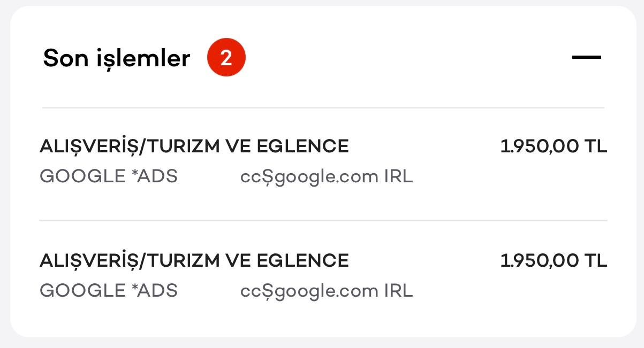This screenshot has width=644, height=348.
Task: Click GOOGLE *ADS merchant name in second row
Action: (x=109, y=290)
